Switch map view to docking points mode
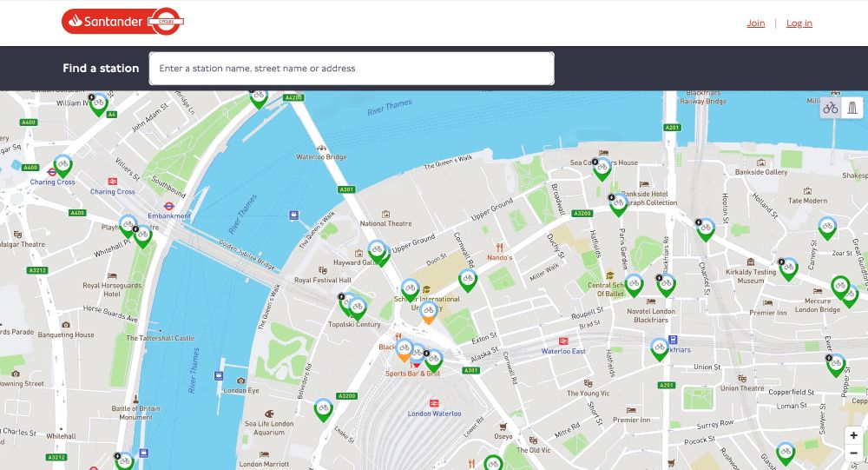868x470 pixels. tap(852, 108)
